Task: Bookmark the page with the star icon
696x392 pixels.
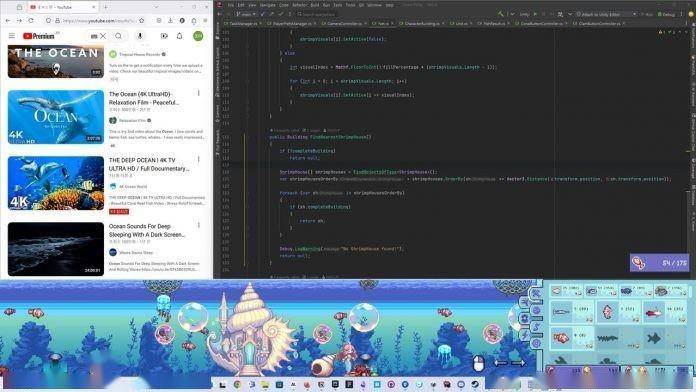Action: 142,20
